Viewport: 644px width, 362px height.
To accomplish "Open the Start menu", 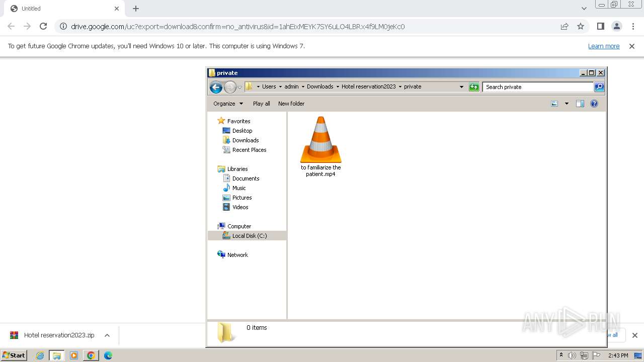I will [14, 355].
